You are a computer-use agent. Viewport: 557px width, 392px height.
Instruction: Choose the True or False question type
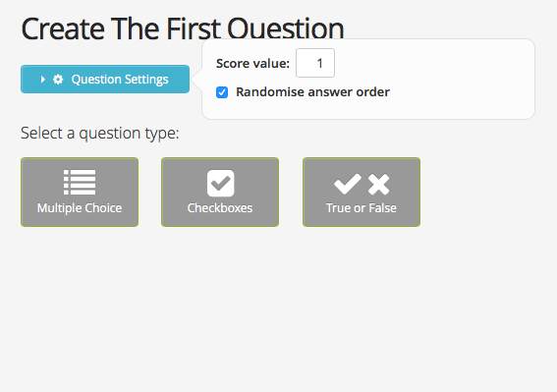[362, 192]
